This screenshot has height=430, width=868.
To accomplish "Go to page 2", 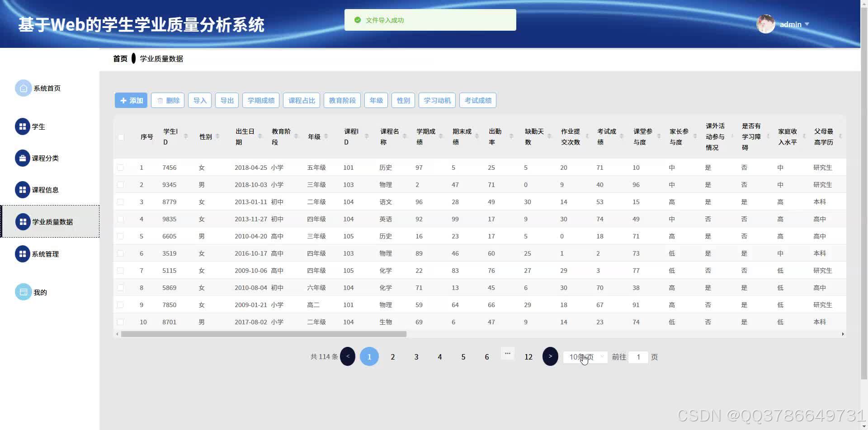I will click(393, 357).
